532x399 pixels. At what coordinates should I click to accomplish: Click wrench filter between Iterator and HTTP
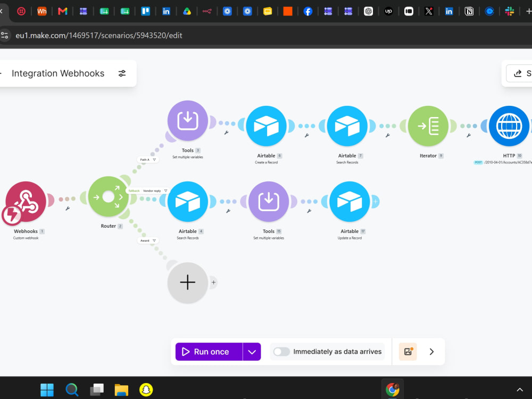[x=469, y=135]
